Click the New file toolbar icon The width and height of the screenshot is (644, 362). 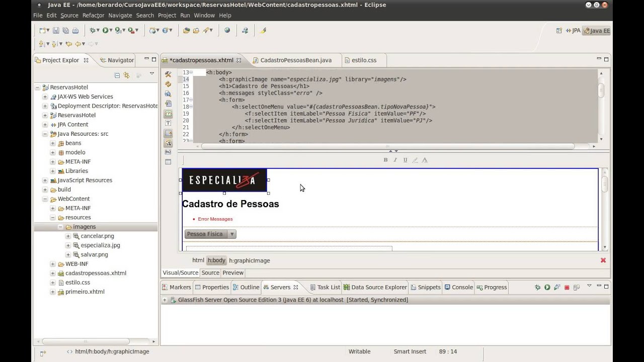43,30
